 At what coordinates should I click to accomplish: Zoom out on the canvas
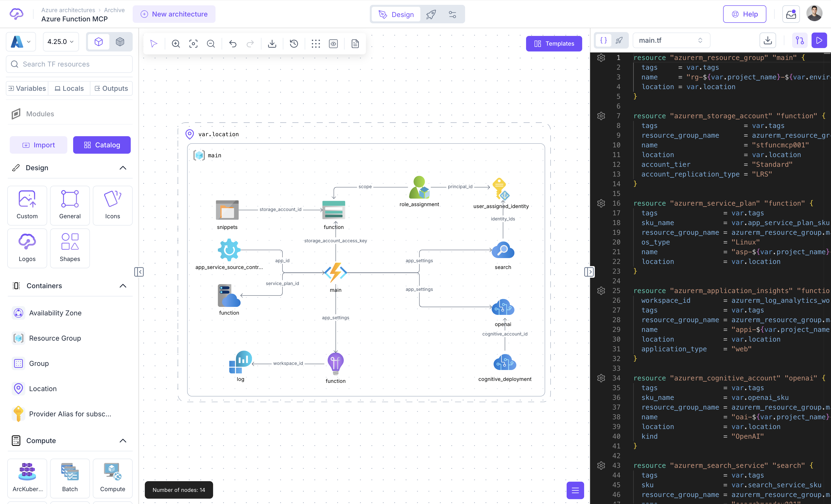pos(211,43)
